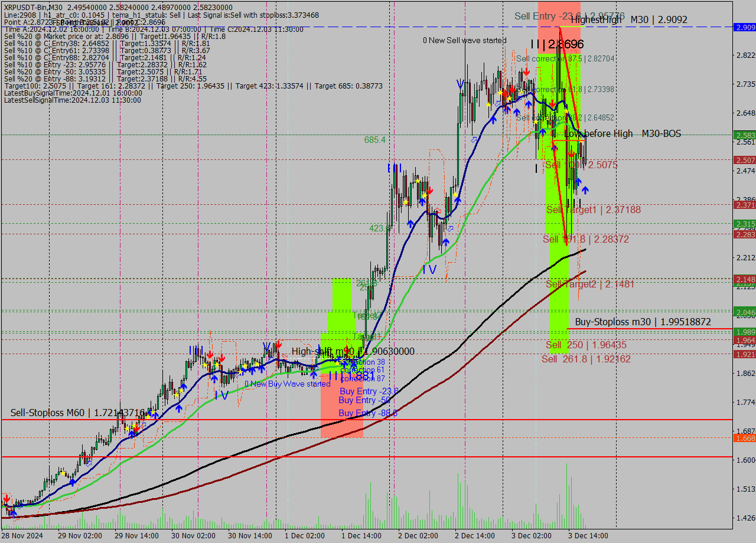Viewport: 756px width, 543px height.
Task: Click the '1 Dec 14:00' time label
Action: [x=361, y=536]
